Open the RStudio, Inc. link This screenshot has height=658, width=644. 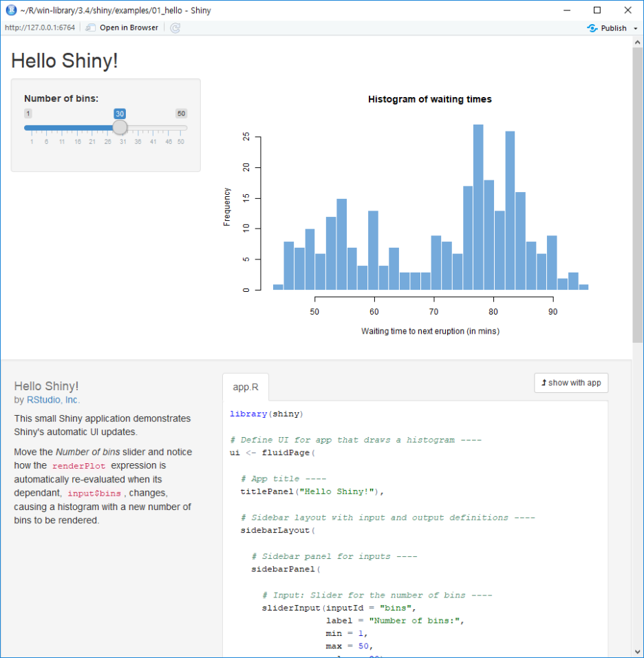pyautogui.click(x=53, y=399)
